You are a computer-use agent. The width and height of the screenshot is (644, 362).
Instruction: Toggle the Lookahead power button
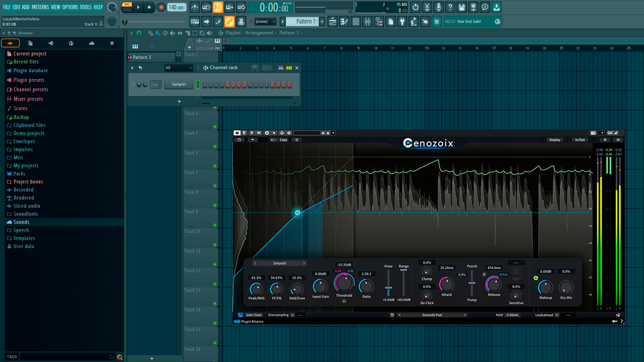pos(557,315)
